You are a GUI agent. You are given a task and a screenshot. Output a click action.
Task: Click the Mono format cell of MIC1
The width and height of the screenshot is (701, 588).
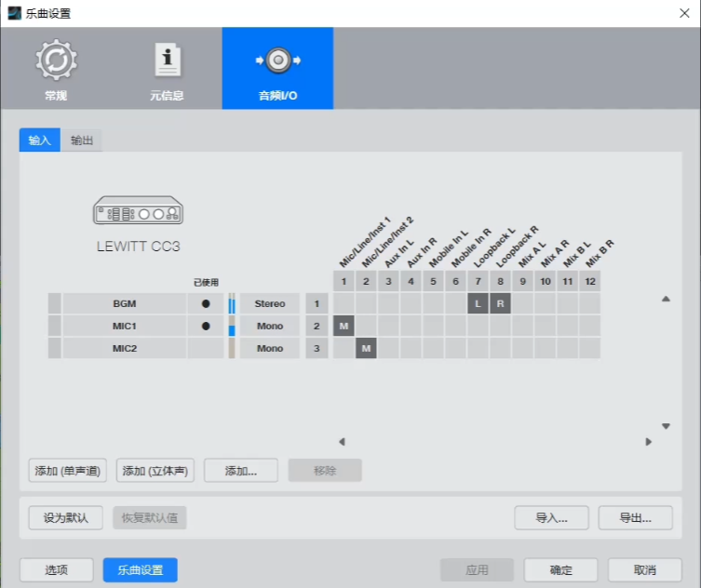click(270, 327)
